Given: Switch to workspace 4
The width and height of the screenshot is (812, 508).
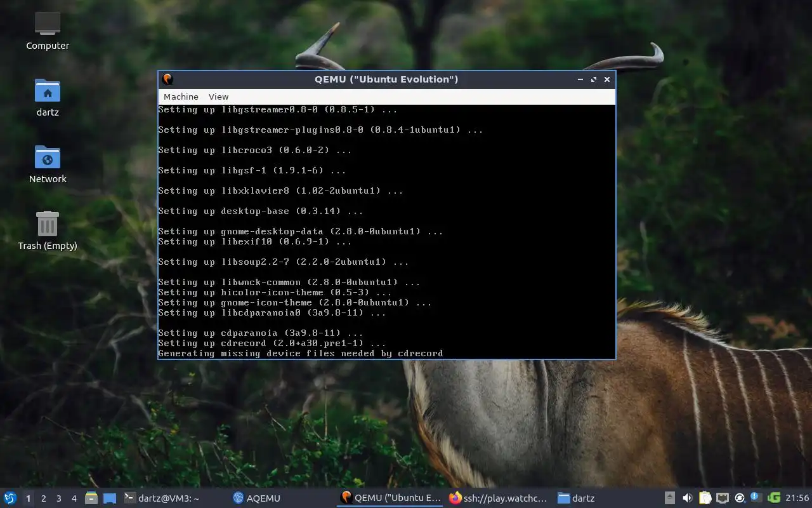Looking at the screenshot, I should [74, 498].
